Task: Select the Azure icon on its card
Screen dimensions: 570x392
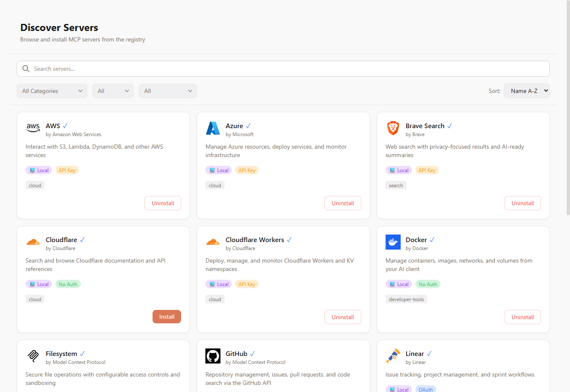Action: tap(213, 128)
